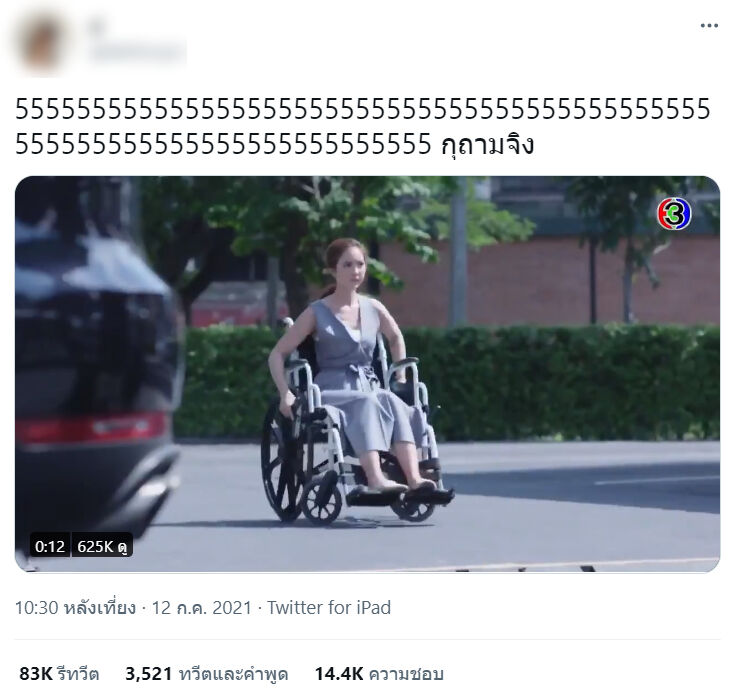Click the first line of 5555 text
This screenshot has width=735, height=700.
coord(363,109)
